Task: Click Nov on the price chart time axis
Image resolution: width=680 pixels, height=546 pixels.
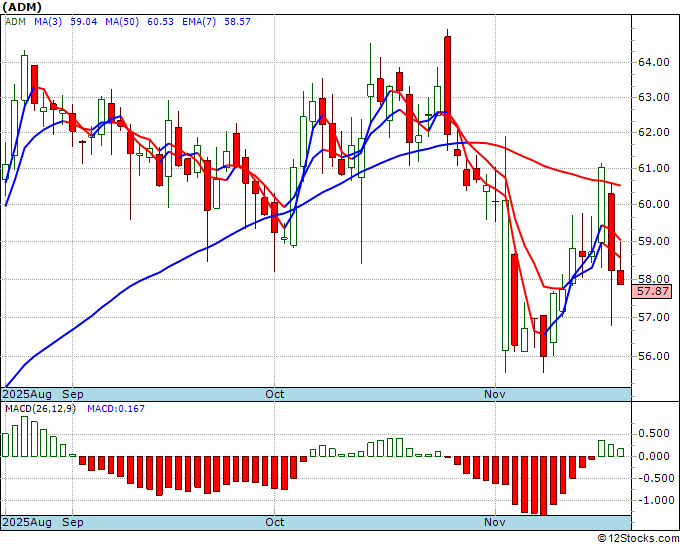Action: 495,394
